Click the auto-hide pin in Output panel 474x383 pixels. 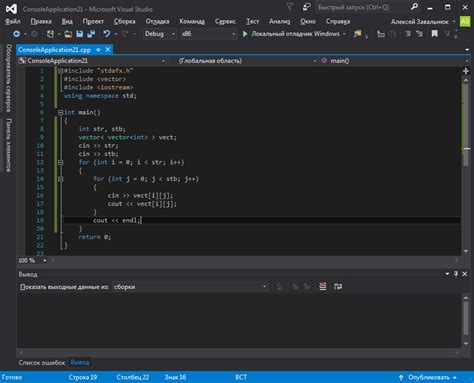point(456,274)
